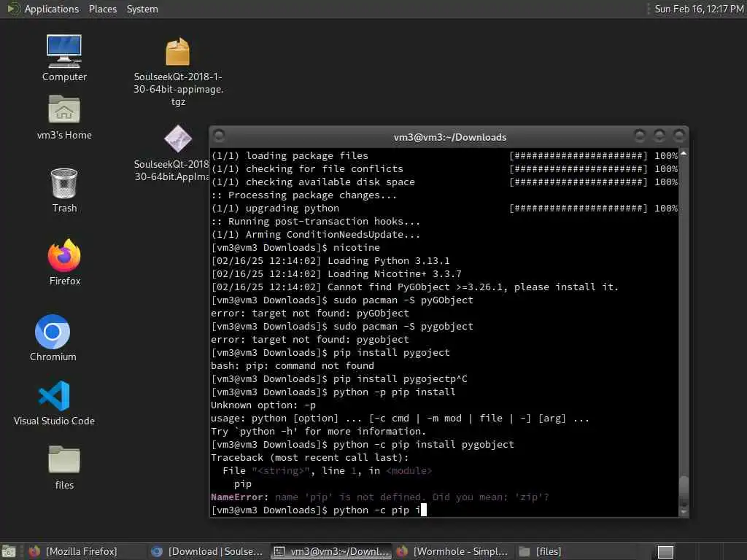Switch to Download Soulseek Chromium taskbar window
Image resolution: width=747 pixels, height=560 pixels.
[207, 551]
